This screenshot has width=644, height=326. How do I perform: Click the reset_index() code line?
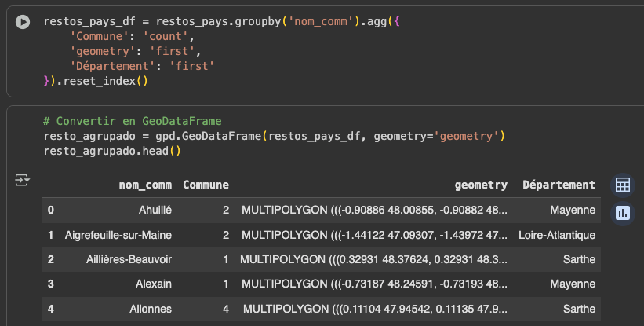96,80
